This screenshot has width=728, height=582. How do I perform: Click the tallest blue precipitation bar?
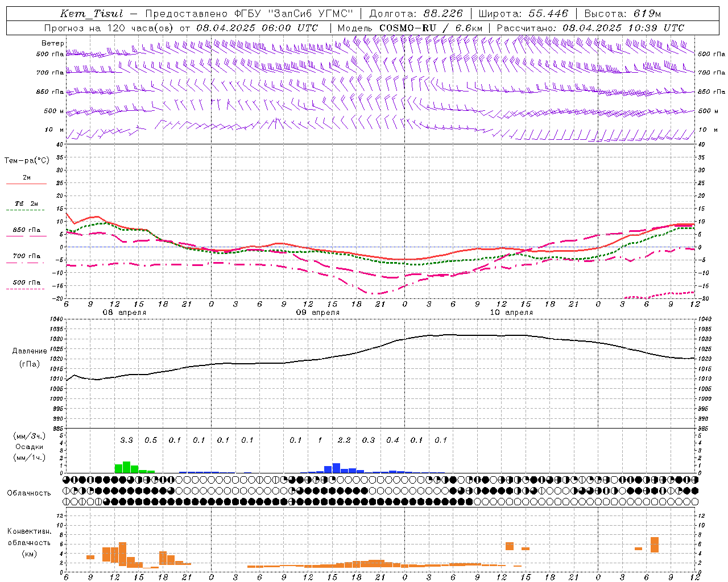point(336,468)
